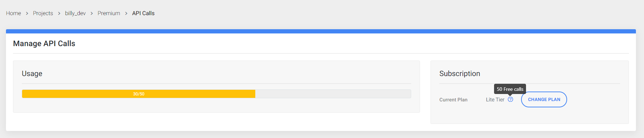Click the empty grey portion of usage bar
The image size is (644, 138).
(333, 94)
